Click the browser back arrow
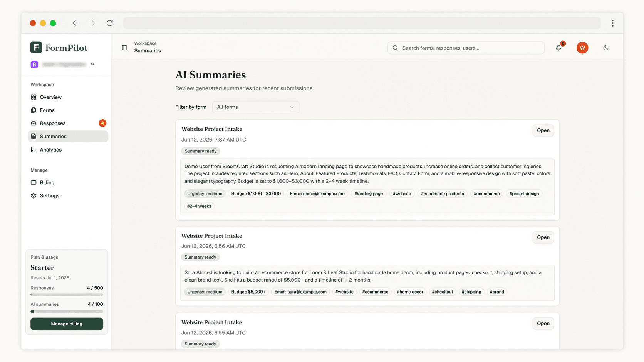The width and height of the screenshot is (644, 362). click(75, 23)
